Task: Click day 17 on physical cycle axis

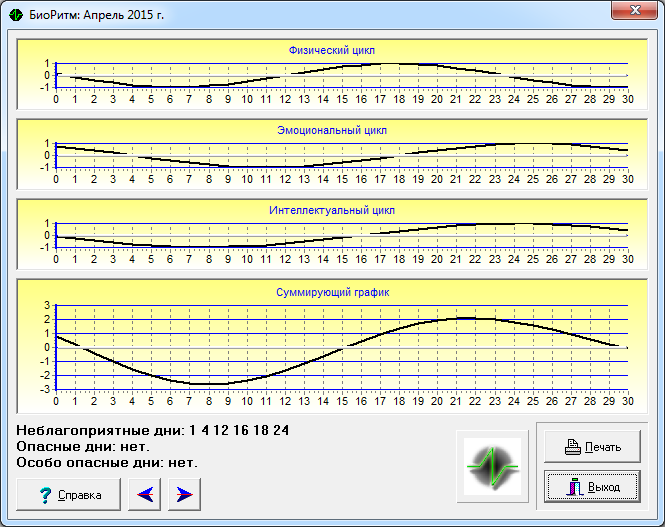Action: (380, 99)
